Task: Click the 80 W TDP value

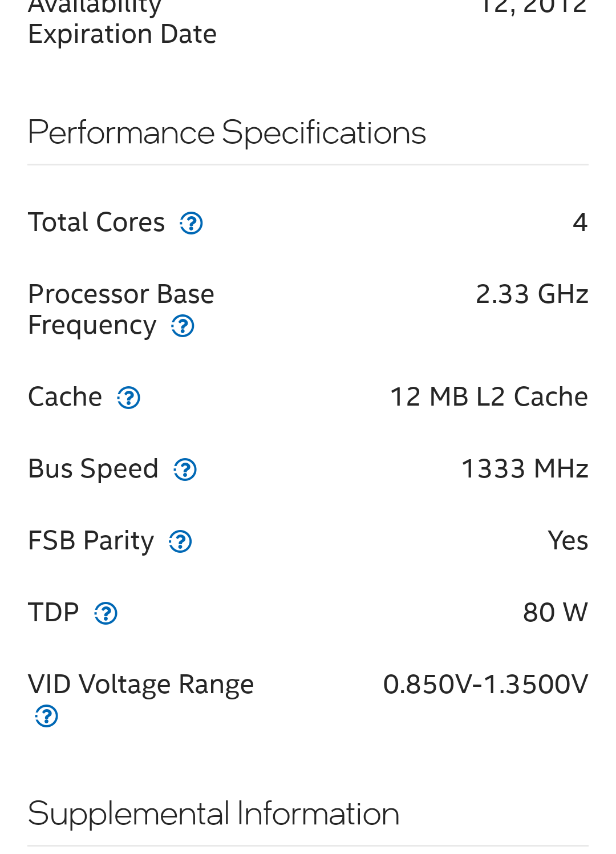Action: click(x=555, y=612)
